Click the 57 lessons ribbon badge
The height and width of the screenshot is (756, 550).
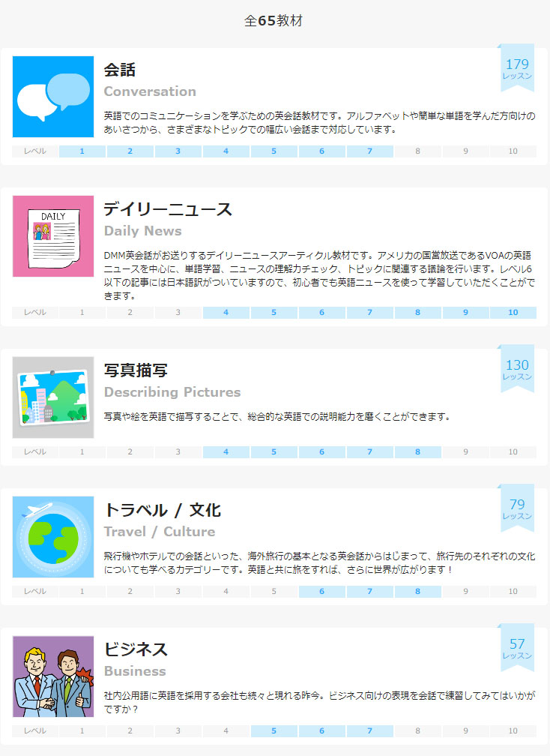click(517, 647)
